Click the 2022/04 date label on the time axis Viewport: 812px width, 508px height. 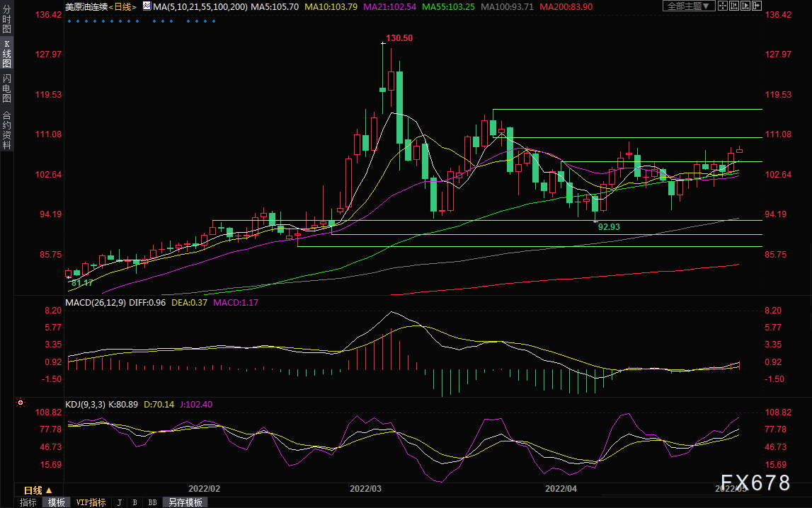pyautogui.click(x=561, y=489)
